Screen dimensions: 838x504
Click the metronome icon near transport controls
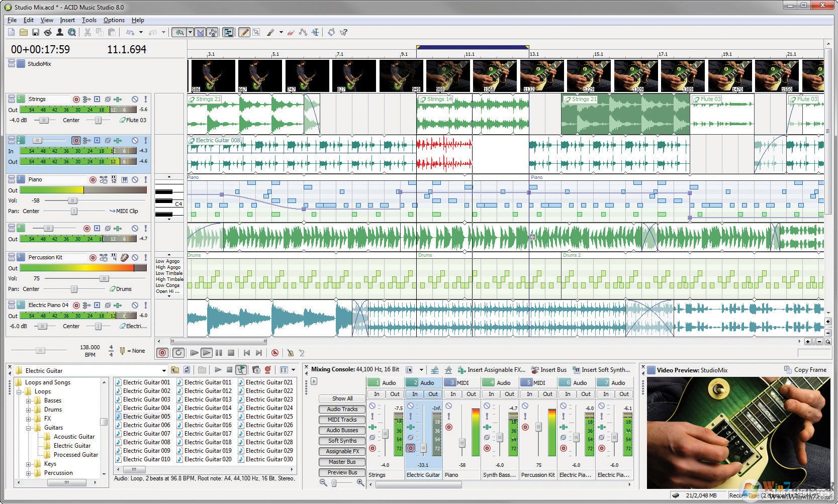click(x=291, y=352)
